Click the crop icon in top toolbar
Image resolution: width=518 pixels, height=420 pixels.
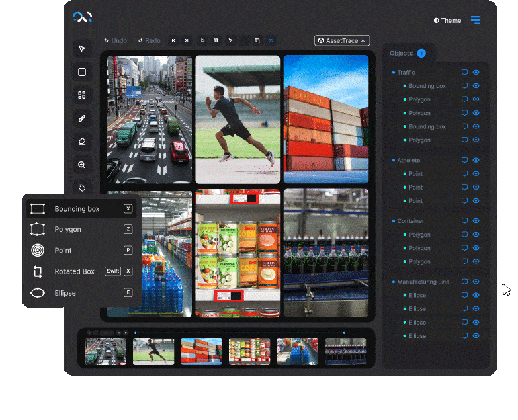(257, 40)
